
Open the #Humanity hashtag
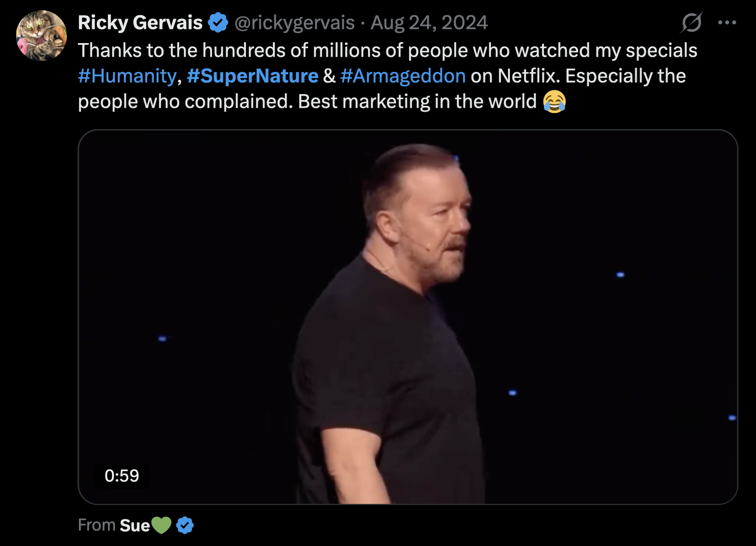click(125, 75)
